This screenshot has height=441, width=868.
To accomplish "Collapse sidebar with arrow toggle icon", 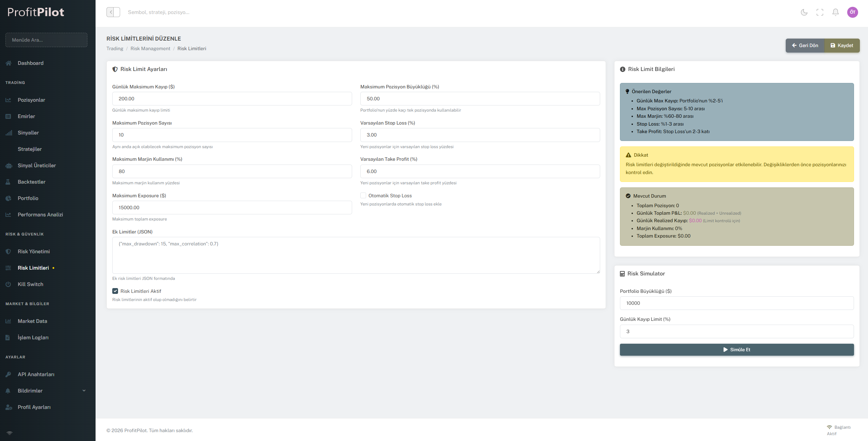I will (113, 12).
